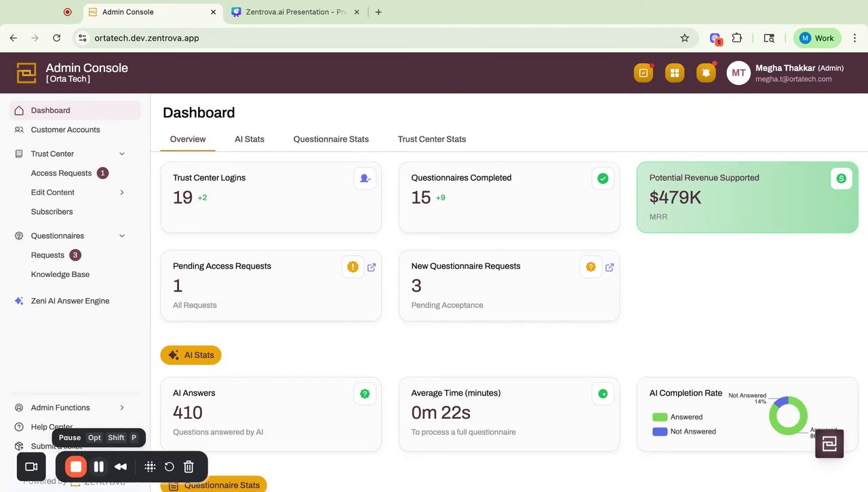Open New Questionnaire Requests external link icon
Screen dimensions: 868x492
tap(610, 267)
